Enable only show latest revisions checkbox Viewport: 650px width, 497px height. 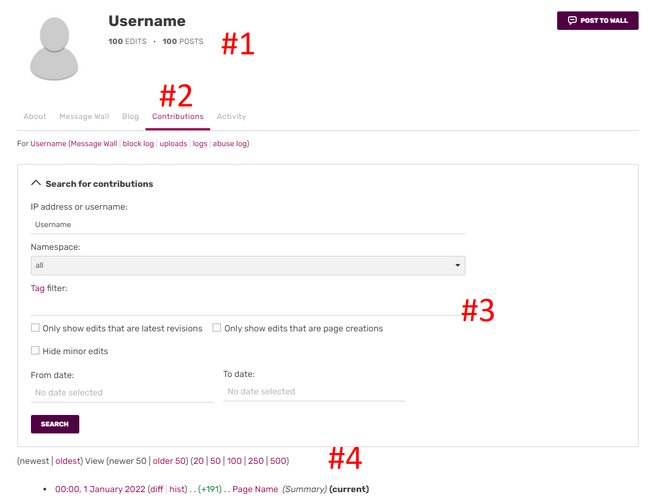point(35,328)
